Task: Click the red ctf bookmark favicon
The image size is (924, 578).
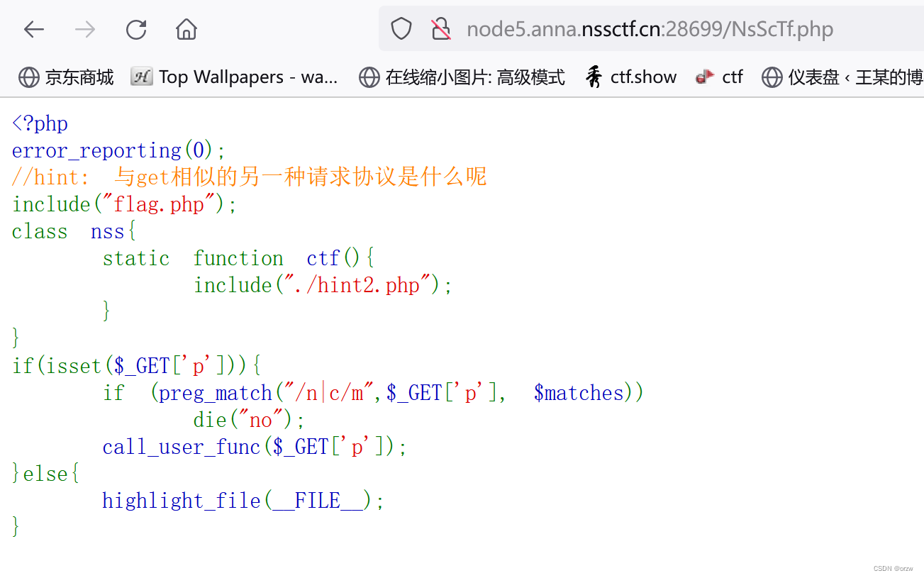Action: pyautogui.click(x=705, y=76)
